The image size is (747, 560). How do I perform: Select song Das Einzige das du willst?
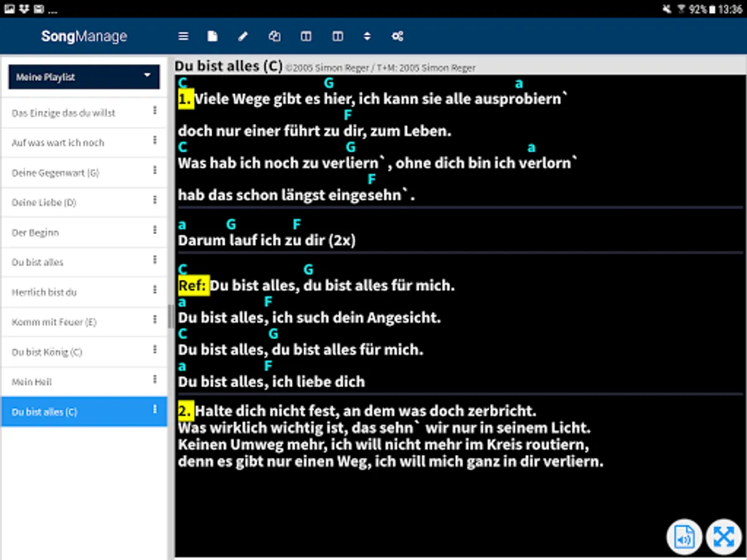84,113
